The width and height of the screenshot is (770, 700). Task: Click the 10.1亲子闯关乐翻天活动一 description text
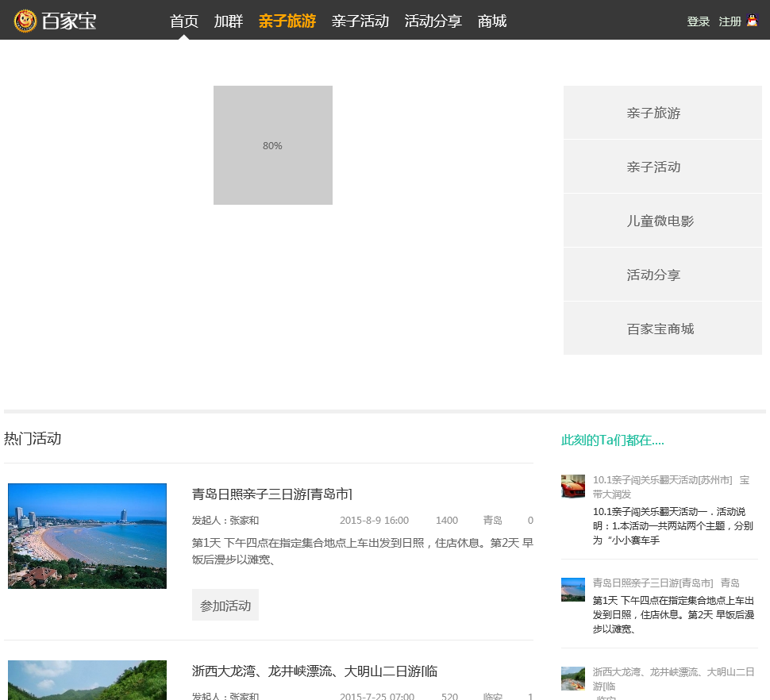pyautogui.click(x=673, y=525)
